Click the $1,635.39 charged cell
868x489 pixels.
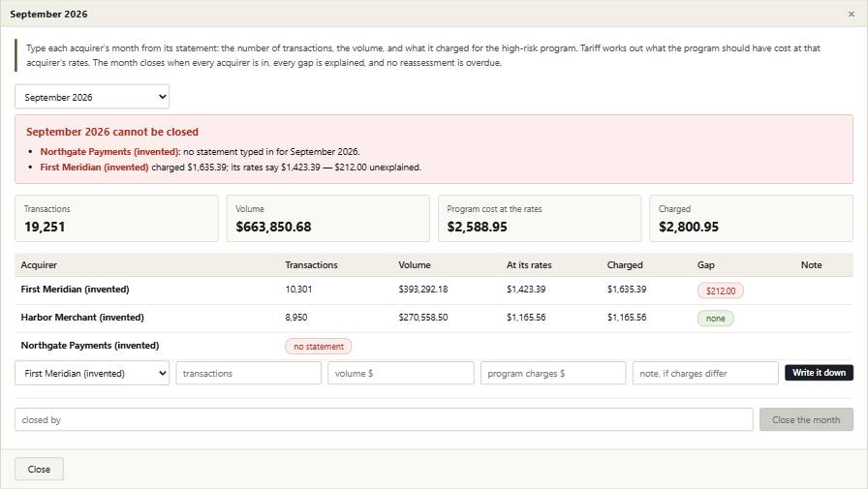pyautogui.click(x=627, y=289)
